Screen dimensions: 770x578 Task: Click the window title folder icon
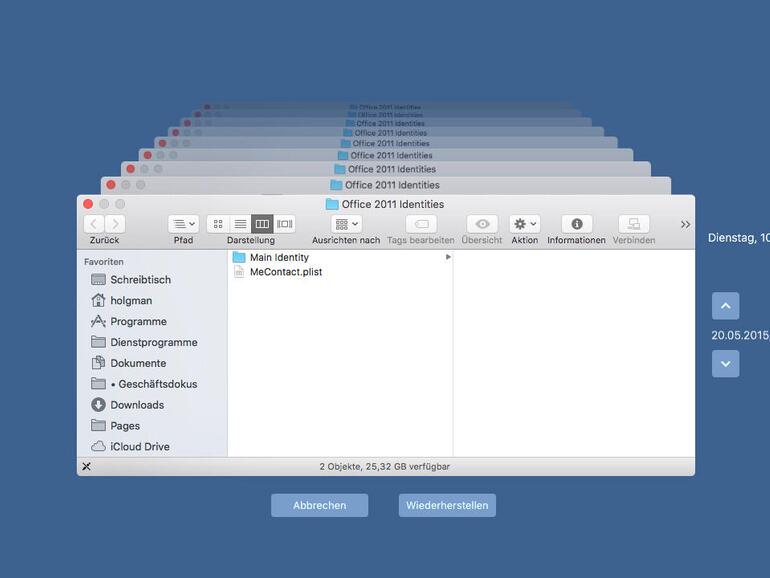[332, 204]
